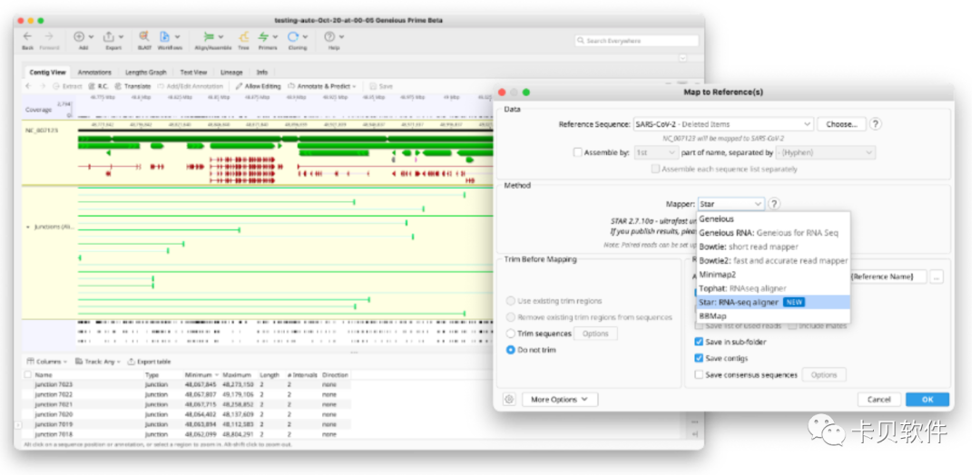Image resolution: width=980 pixels, height=475 pixels.
Task: Open the Columns dropdown above the table
Action: coord(47,362)
